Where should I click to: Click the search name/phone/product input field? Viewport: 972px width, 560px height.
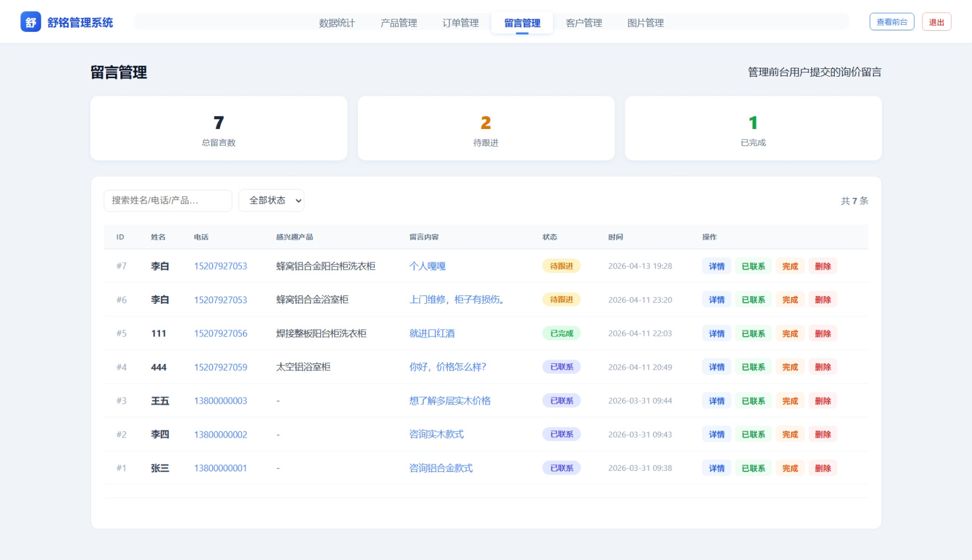(168, 201)
